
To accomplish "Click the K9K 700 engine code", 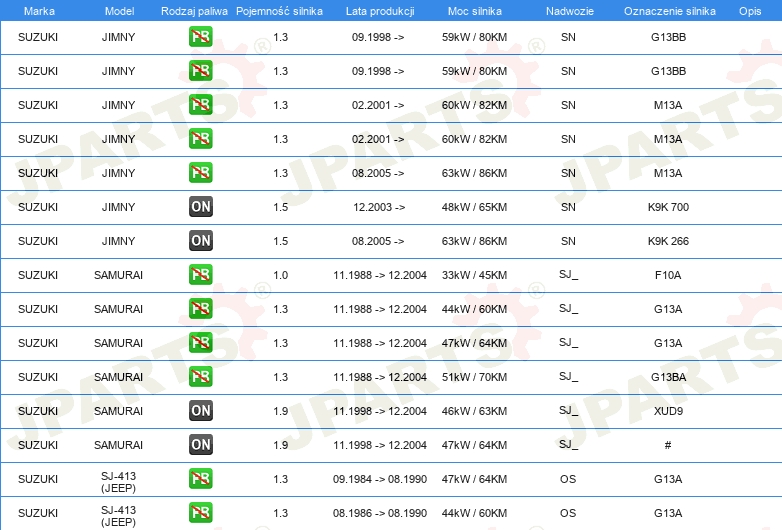I will [x=668, y=207].
